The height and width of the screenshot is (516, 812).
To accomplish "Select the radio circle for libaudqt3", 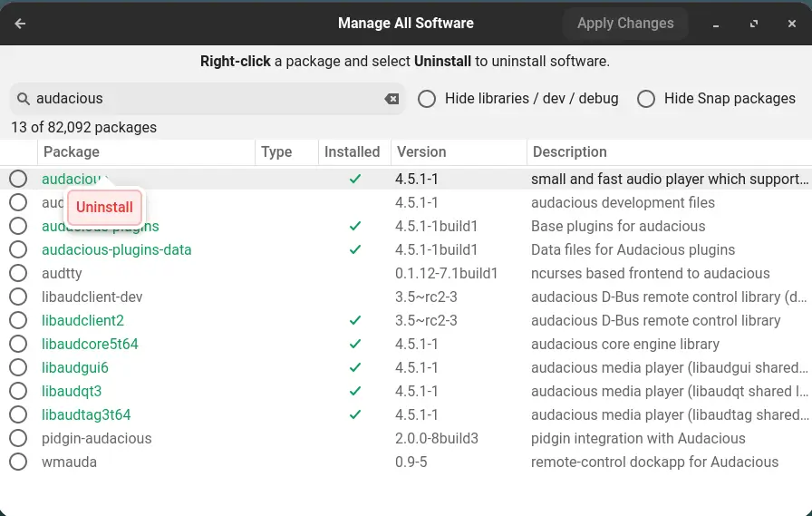I will 18,391.
